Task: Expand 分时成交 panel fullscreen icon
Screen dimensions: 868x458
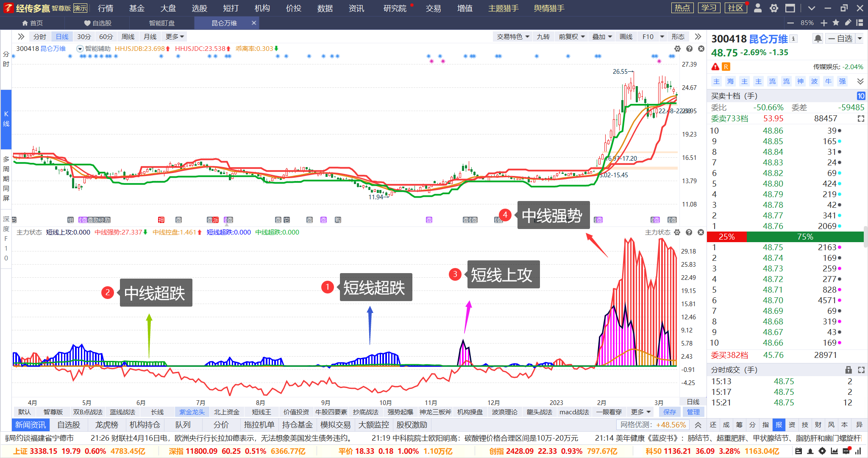Action: (x=861, y=370)
